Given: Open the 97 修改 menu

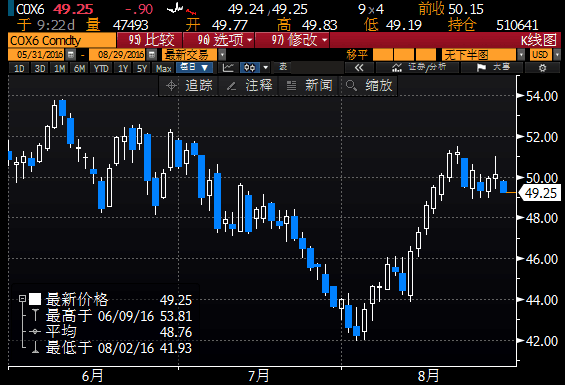Looking at the screenshot, I should pos(292,40).
